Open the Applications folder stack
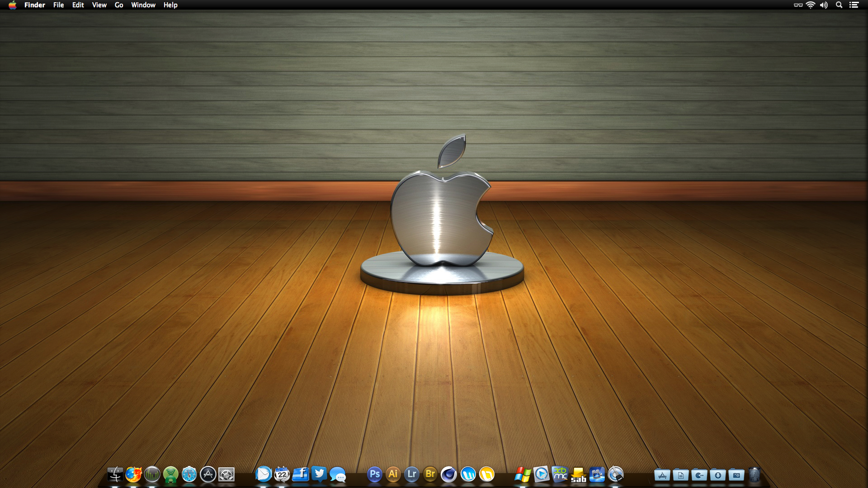 coord(662,475)
